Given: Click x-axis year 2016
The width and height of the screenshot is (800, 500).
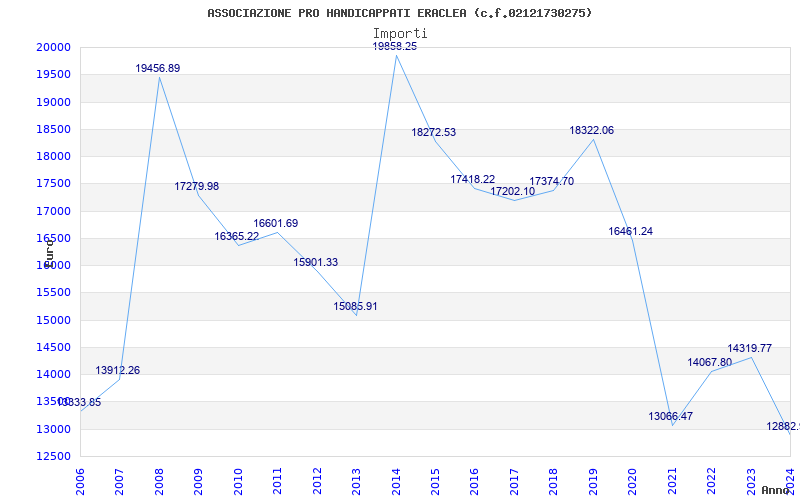Looking at the screenshot, I should [474, 481].
